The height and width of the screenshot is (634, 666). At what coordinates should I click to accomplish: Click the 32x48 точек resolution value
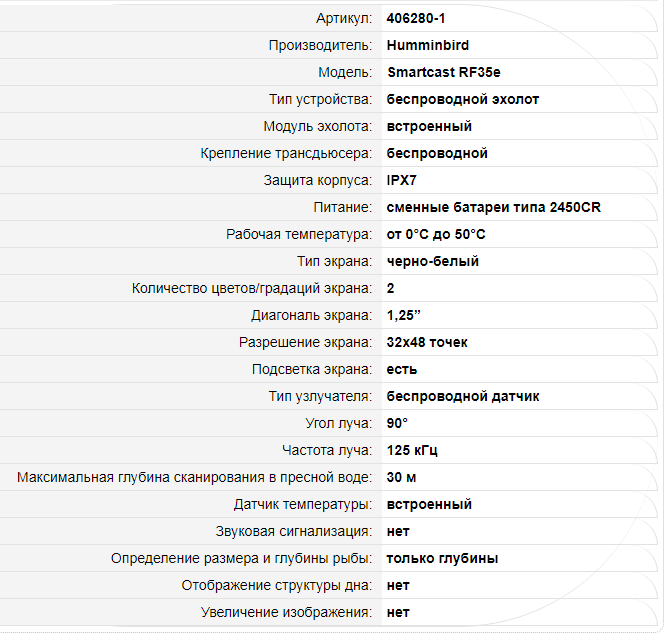pos(427,343)
